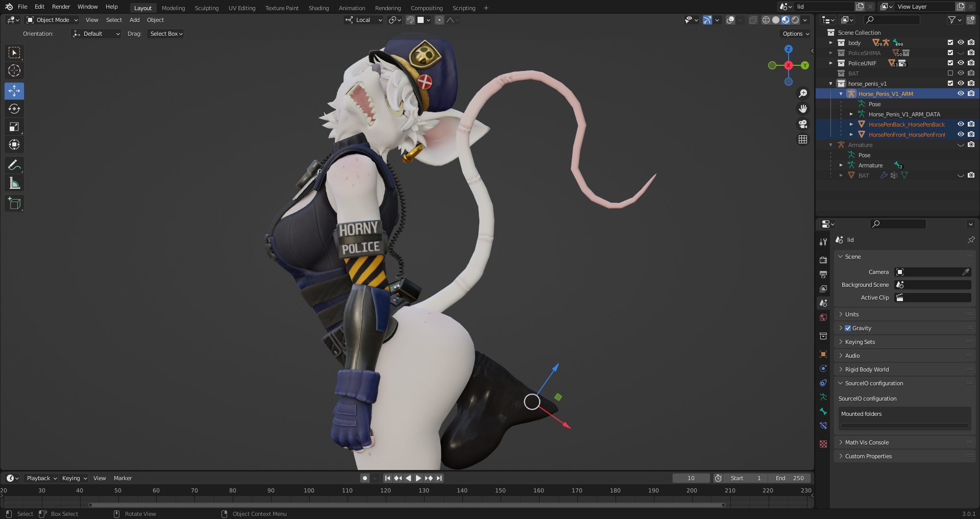Switch to the Sculpting workspace tab
Viewport: 980px width, 519px height.
click(206, 8)
